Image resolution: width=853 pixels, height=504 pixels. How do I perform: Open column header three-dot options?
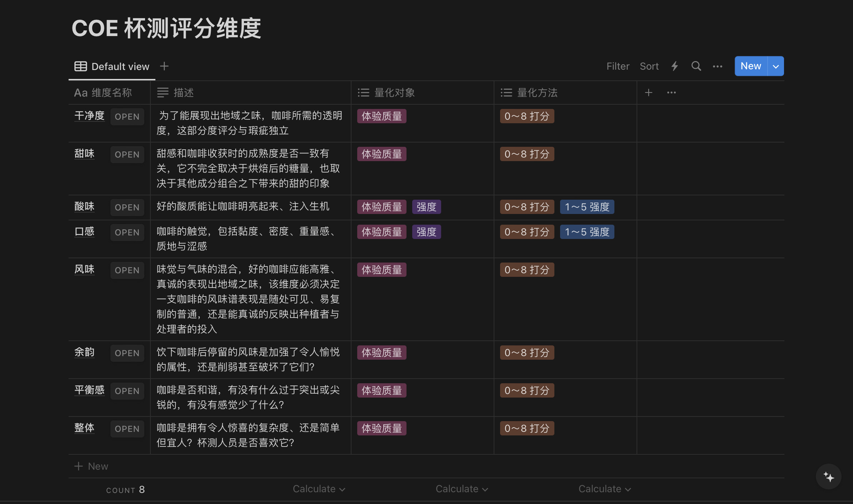click(671, 93)
